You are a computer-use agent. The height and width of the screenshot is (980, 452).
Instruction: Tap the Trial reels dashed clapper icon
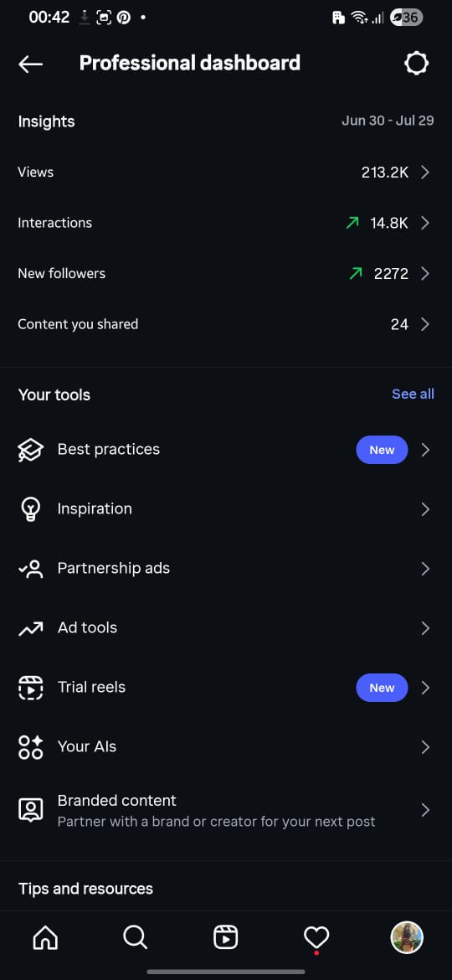31,688
